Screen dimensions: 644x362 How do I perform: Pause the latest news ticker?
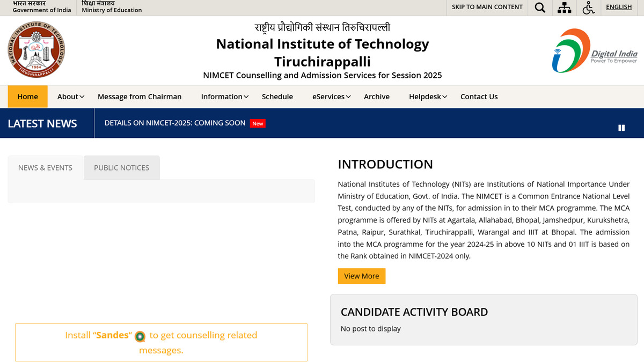(621, 128)
